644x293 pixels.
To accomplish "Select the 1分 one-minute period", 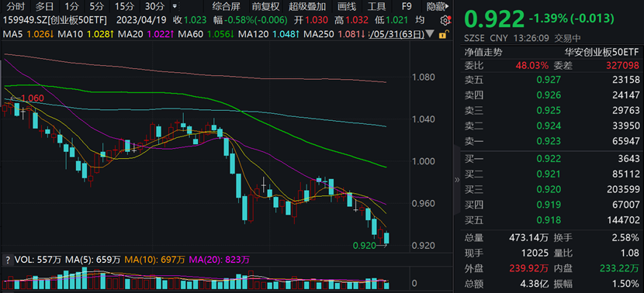I will (72, 6).
